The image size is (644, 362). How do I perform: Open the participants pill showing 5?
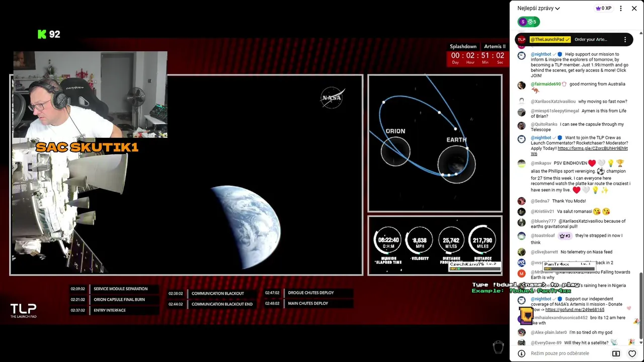pyautogui.click(x=529, y=22)
